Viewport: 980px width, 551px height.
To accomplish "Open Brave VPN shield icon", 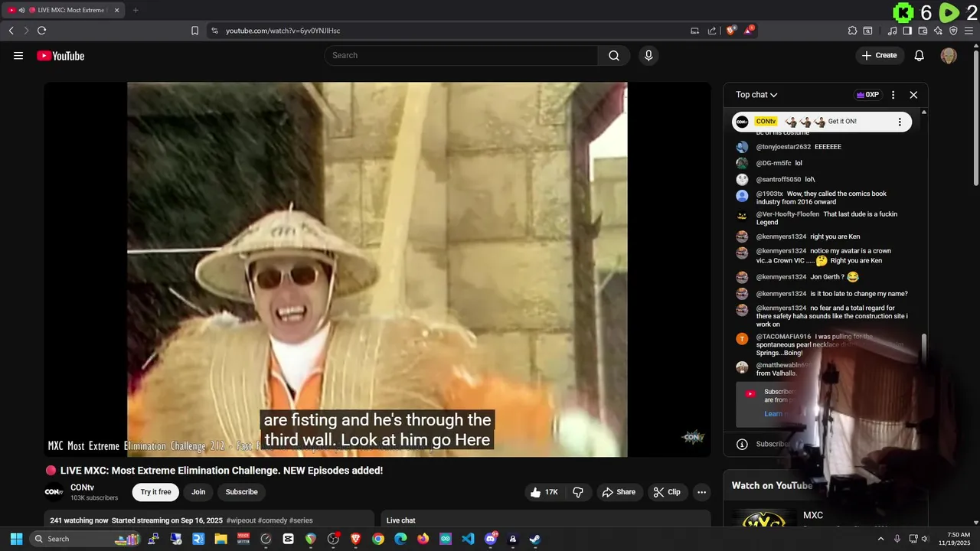I will [x=953, y=31].
